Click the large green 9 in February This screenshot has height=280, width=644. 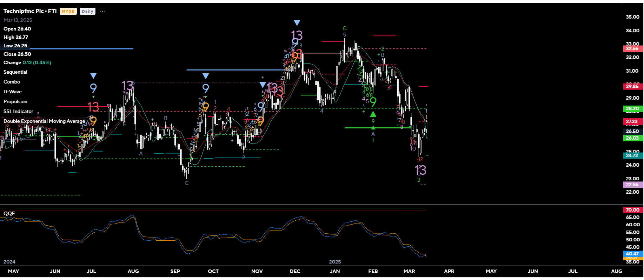pos(373,102)
